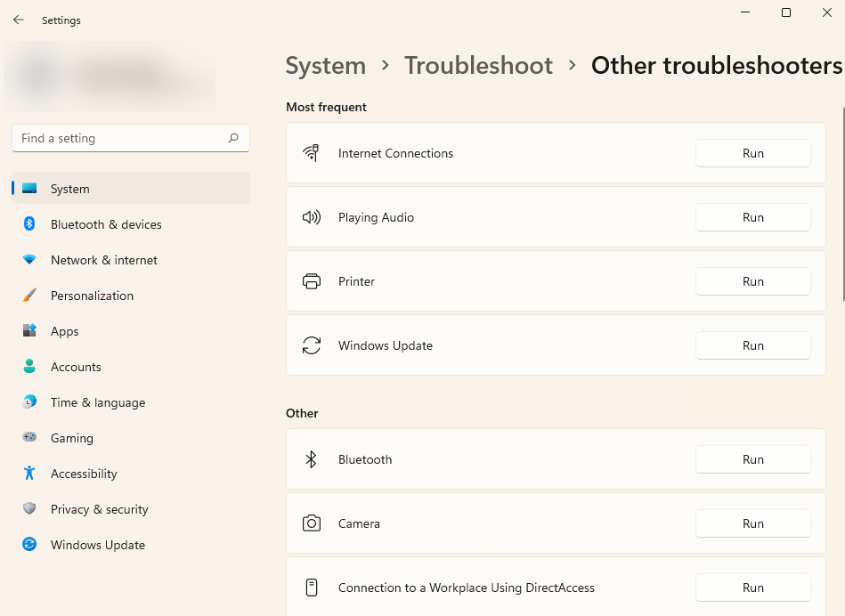The width and height of the screenshot is (845, 616).
Task: Click the Bluetooth & devices sidebar icon
Action: pyautogui.click(x=29, y=224)
